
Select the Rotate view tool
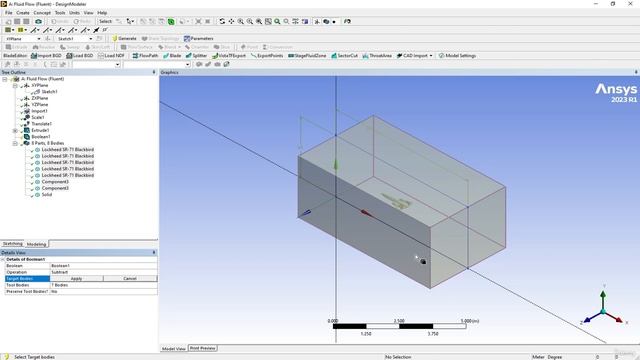[222, 21]
